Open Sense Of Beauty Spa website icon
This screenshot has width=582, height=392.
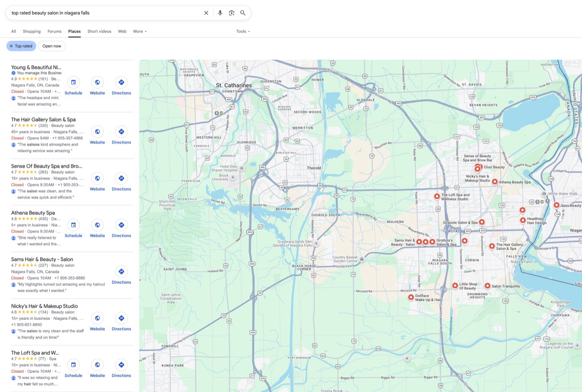[97, 178]
